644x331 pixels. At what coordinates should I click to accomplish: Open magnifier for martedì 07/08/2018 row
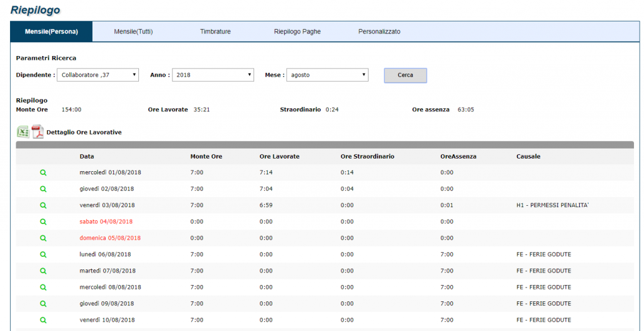click(x=43, y=271)
